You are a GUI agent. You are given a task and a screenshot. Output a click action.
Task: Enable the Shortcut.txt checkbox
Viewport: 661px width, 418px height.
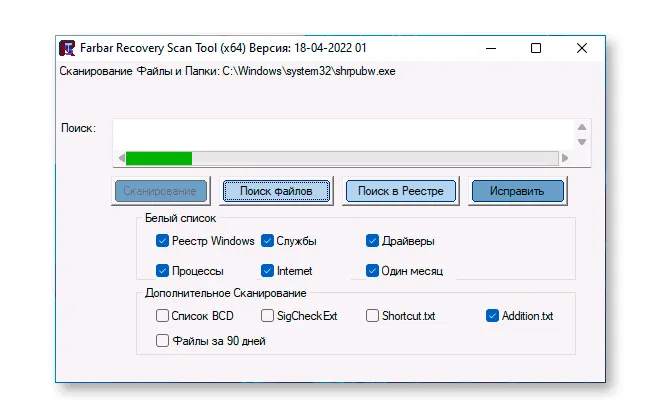coord(372,316)
